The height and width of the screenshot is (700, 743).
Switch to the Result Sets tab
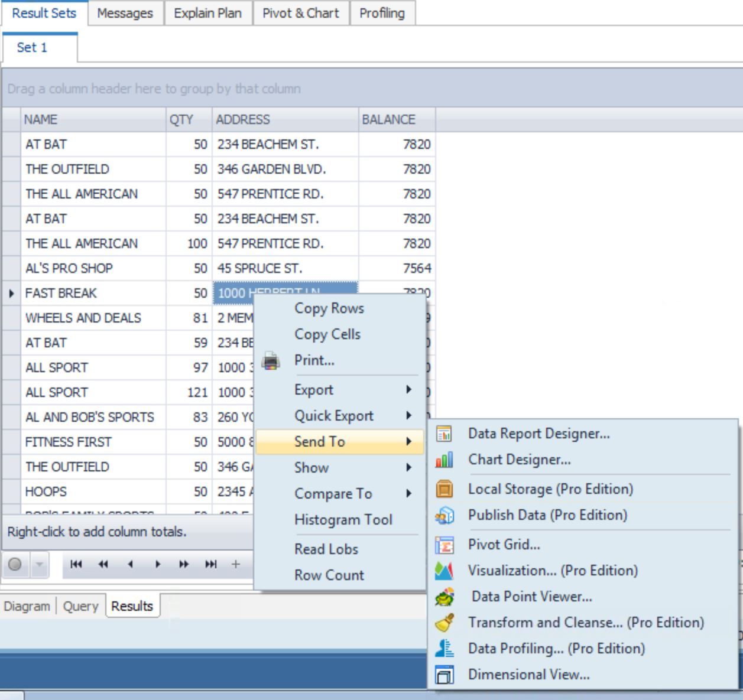tap(44, 13)
